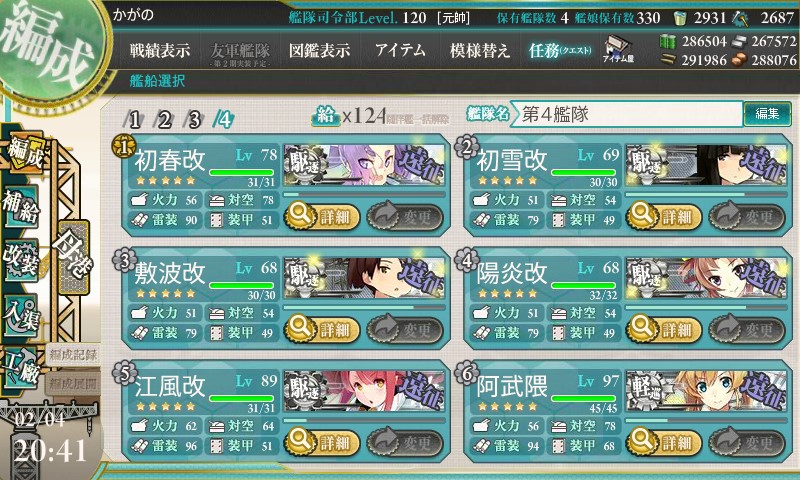Switch to fleet 3 tab
This screenshot has height=480, width=800.
click(x=194, y=120)
